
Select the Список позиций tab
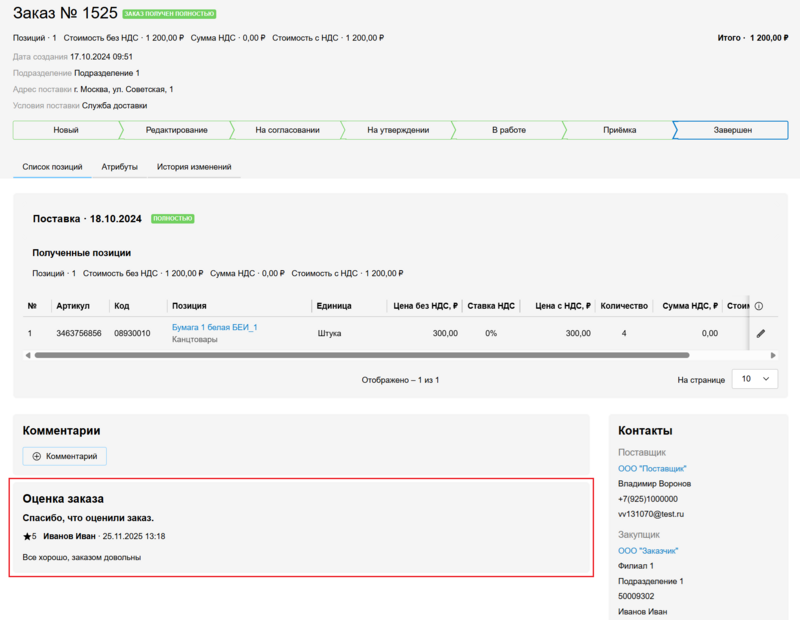(x=52, y=167)
